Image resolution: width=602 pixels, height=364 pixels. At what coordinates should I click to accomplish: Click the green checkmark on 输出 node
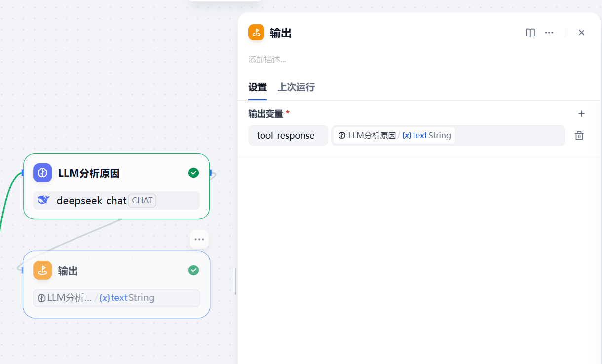[194, 270]
